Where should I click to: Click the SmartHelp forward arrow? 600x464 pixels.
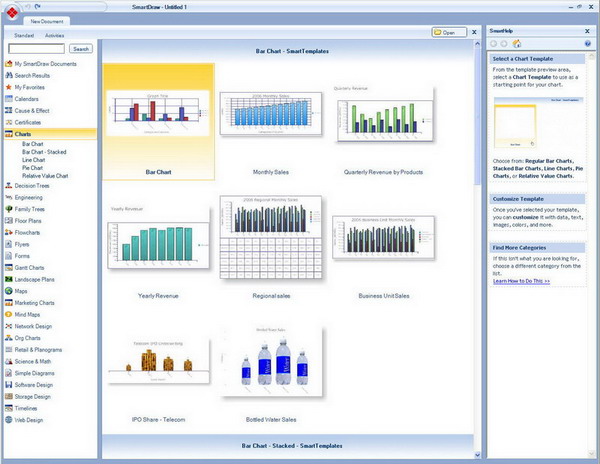504,44
